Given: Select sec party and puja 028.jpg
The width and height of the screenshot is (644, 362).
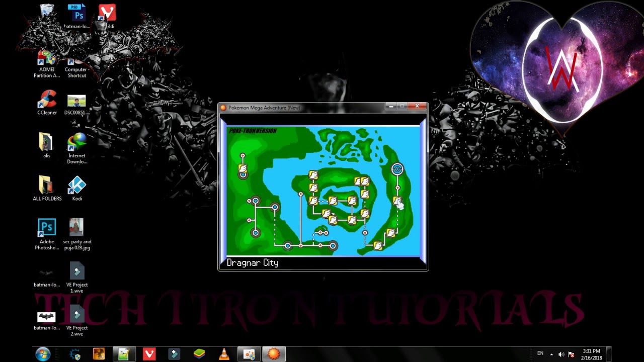Looking at the screenshot, I should [x=77, y=234].
